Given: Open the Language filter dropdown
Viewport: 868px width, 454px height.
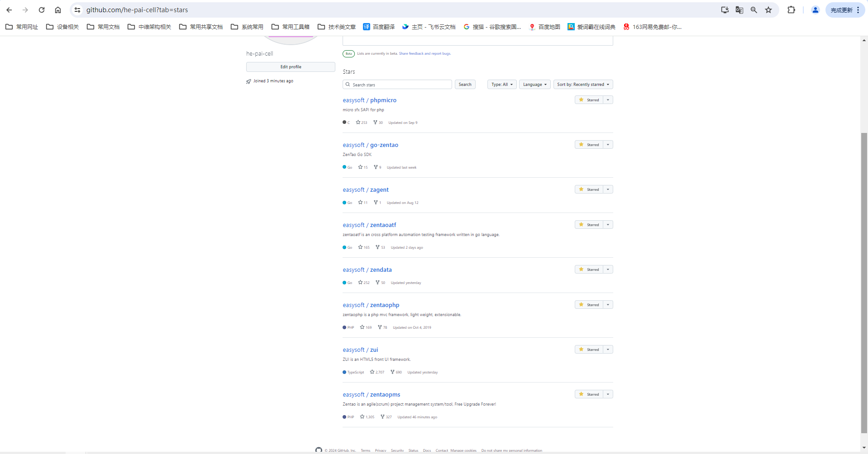Looking at the screenshot, I should tap(535, 85).
